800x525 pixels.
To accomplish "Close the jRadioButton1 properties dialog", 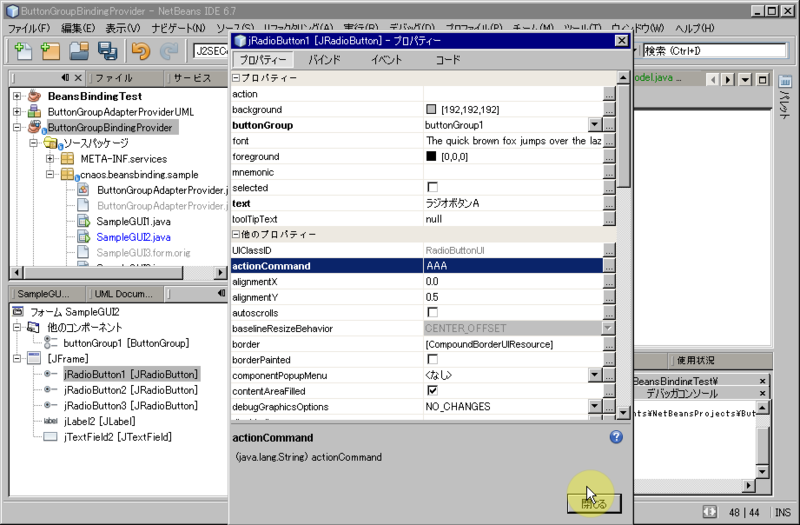I will coord(621,40).
